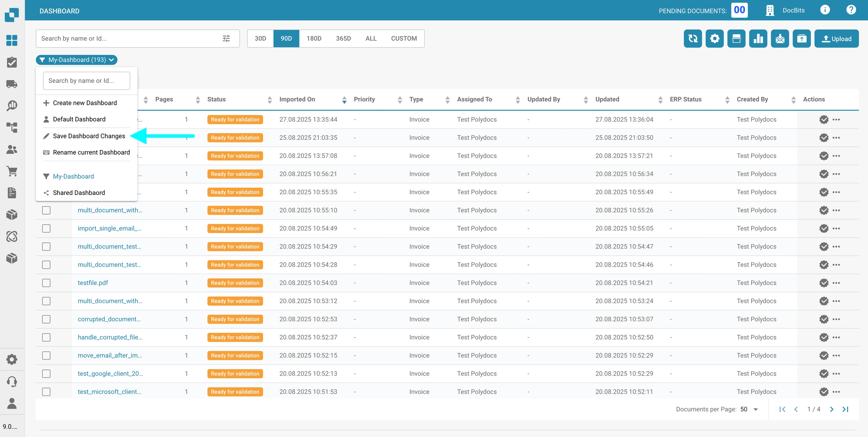
Task: Open the testfile.pdf document link
Action: (x=93, y=283)
